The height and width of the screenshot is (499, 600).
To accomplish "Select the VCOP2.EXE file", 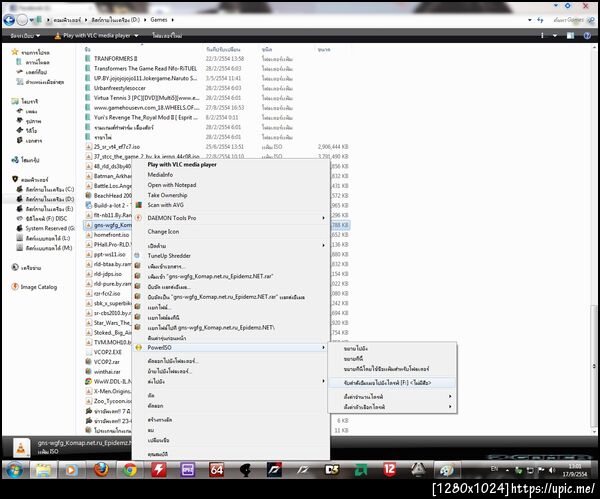I will (x=108, y=352).
